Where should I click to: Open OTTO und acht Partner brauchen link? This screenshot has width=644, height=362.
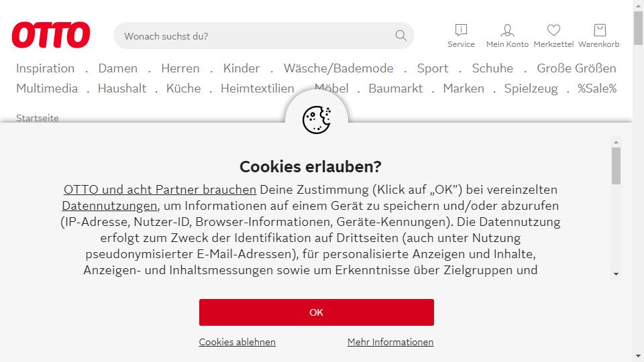pyautogui.click(x=160, y=190)
